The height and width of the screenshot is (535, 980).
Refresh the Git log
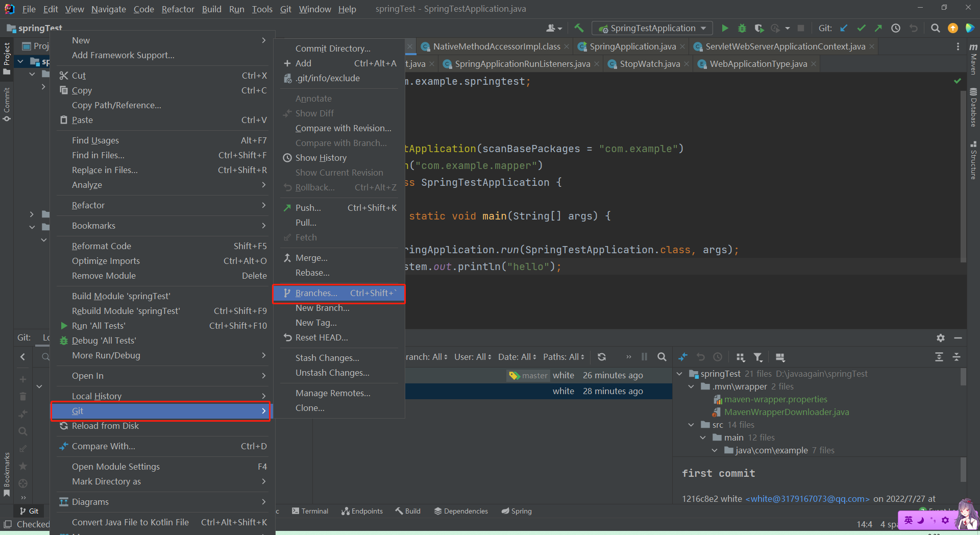point(602,357)
